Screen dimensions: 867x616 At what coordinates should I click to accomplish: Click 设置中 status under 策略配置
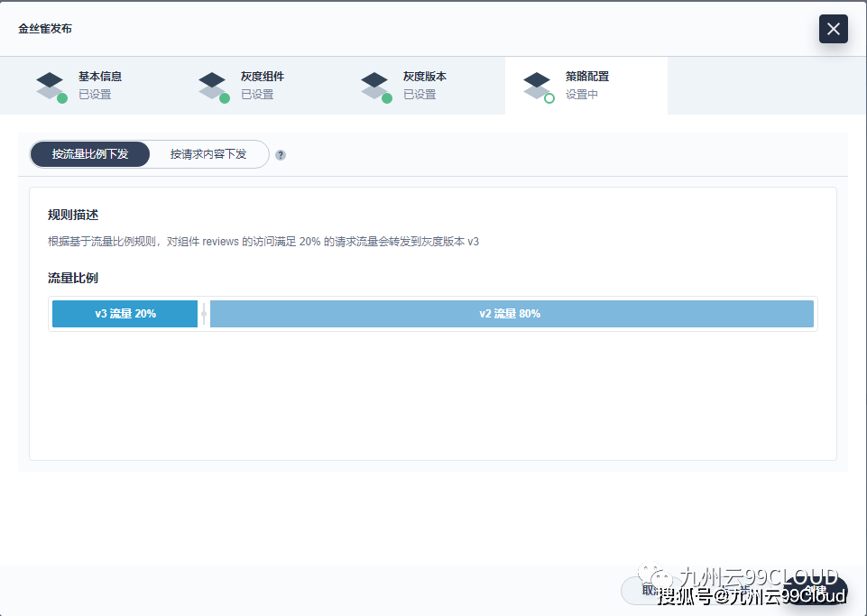(x=582, y=95)
